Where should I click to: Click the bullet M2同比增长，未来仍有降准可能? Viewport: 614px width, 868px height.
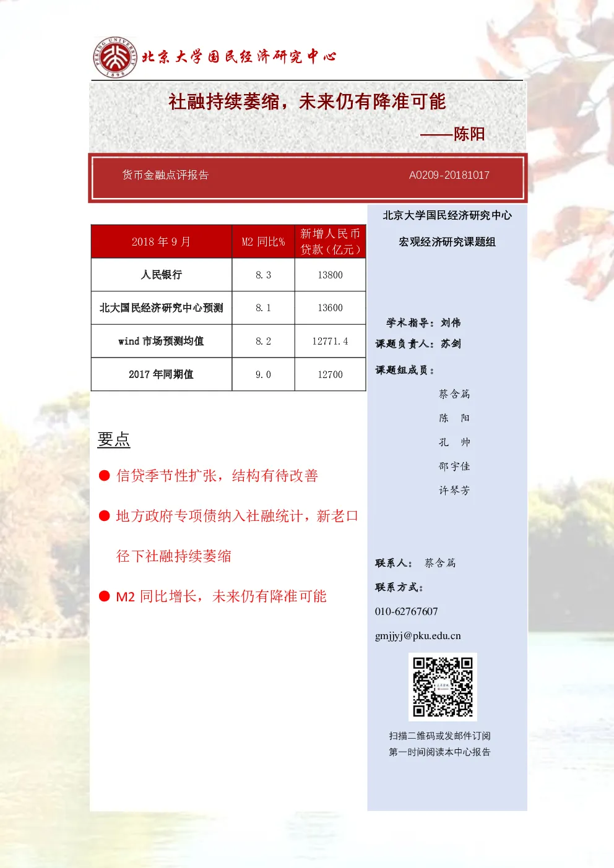click(x=221, y=596)
